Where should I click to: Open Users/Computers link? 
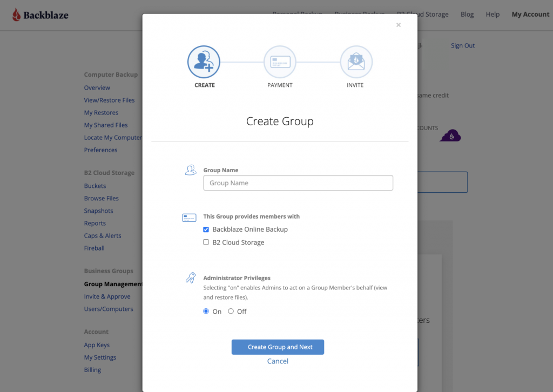click(x=109, y=309)
